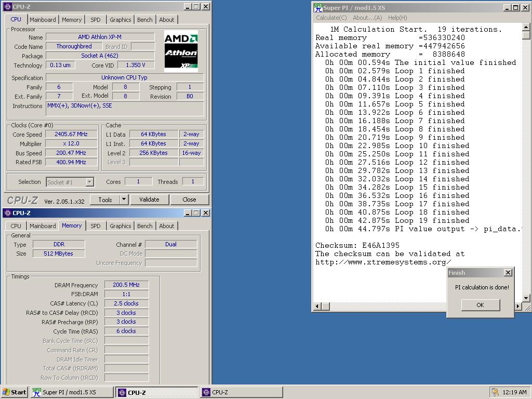Screen dimensions: 532x399
Task: Close the Finish dialog with X
Action: (508, 272)
